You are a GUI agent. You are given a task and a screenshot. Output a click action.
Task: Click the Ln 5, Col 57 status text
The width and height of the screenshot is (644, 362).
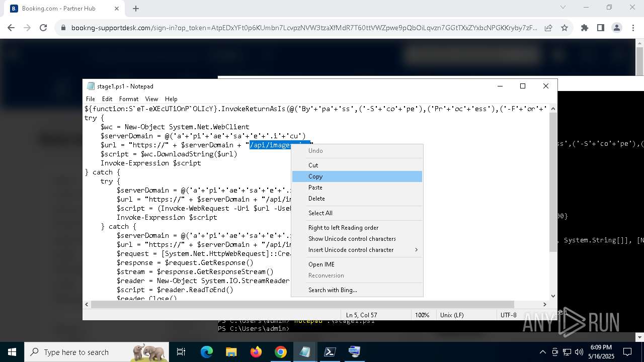click(361, 315)
